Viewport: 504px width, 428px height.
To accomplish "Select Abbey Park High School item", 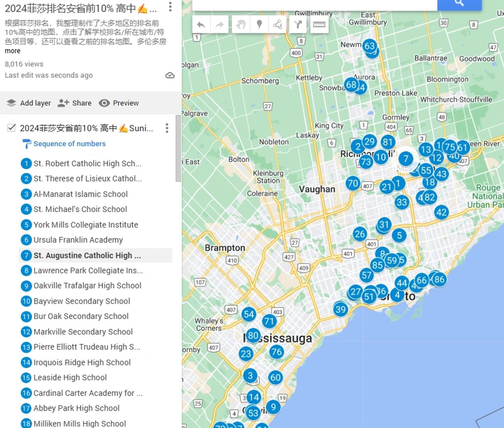I will [x=96, y=408].
